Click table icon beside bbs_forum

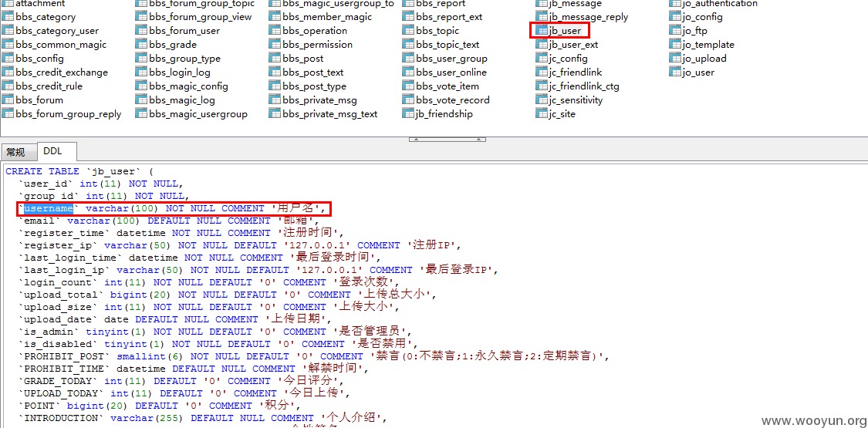pos(8,100)
